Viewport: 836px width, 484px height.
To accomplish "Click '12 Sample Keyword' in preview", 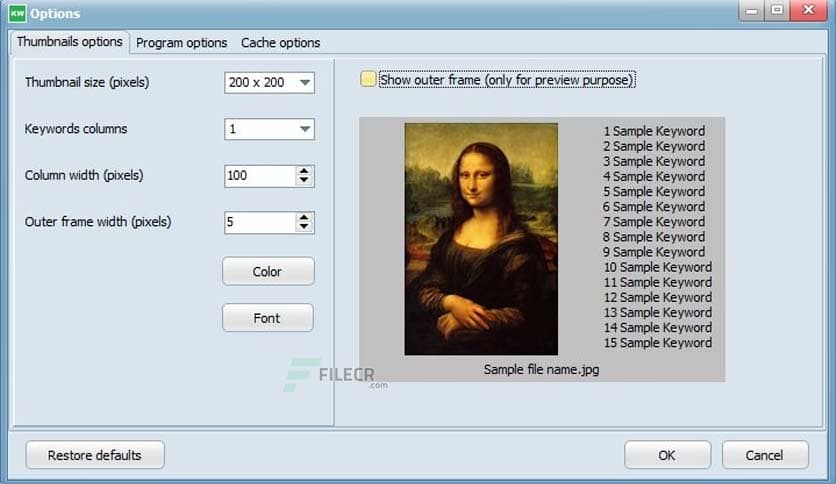I will tap(658, 297).
